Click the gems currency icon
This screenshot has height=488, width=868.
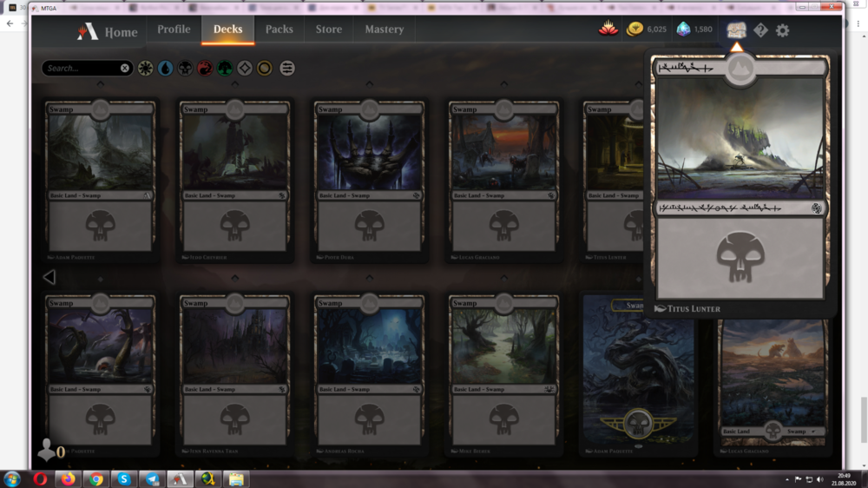(x=683, y=30)
